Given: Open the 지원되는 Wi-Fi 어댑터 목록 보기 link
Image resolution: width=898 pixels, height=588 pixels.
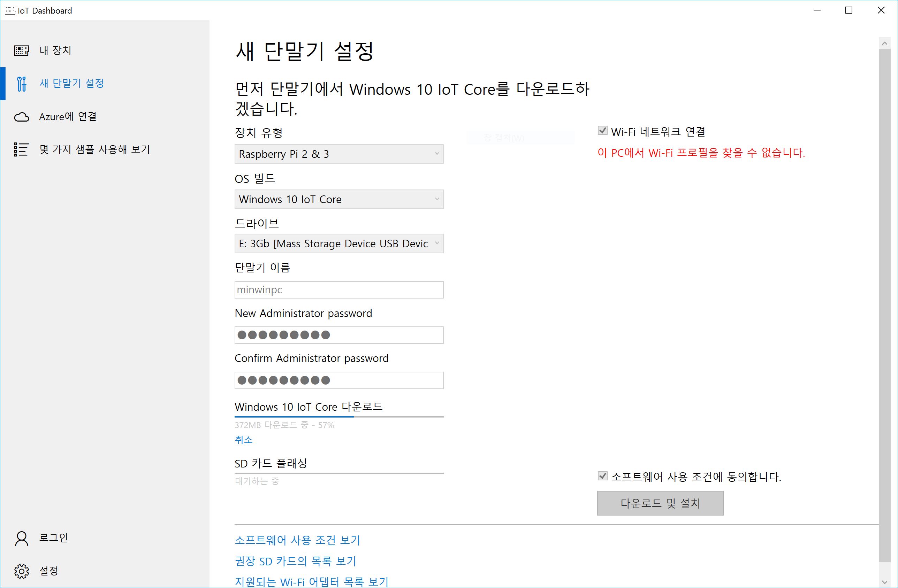Looking at the screenshot, I should [x=312, y=582].
